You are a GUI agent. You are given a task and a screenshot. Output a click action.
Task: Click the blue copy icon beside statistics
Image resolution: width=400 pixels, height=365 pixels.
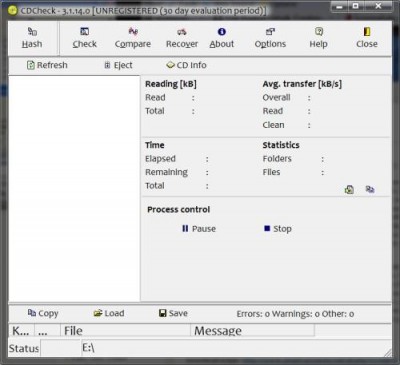tap(370, 189)
